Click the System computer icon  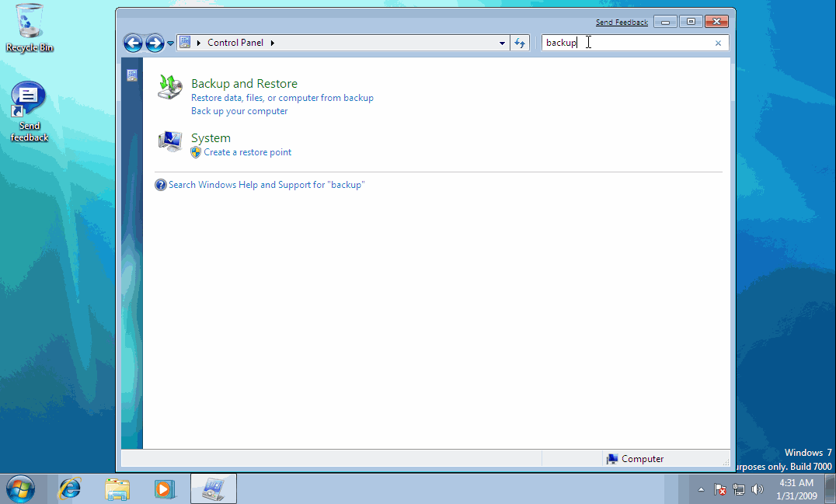tap(170, 141)
